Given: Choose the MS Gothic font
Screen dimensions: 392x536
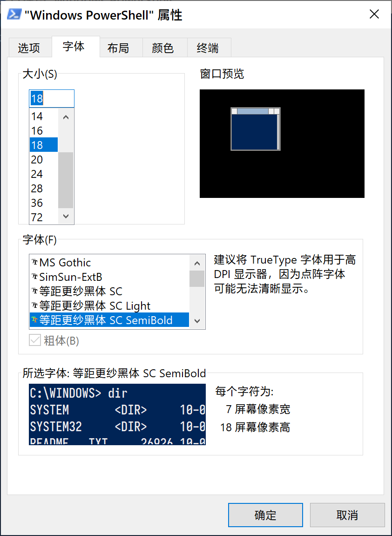Looking at the screenshot, I should pyautogui.click(x=109, y=262).
